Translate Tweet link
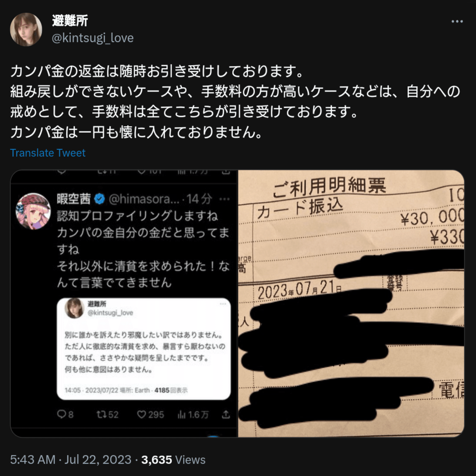The width and height of the screenshot is (476, 476). tap(48, 153)
